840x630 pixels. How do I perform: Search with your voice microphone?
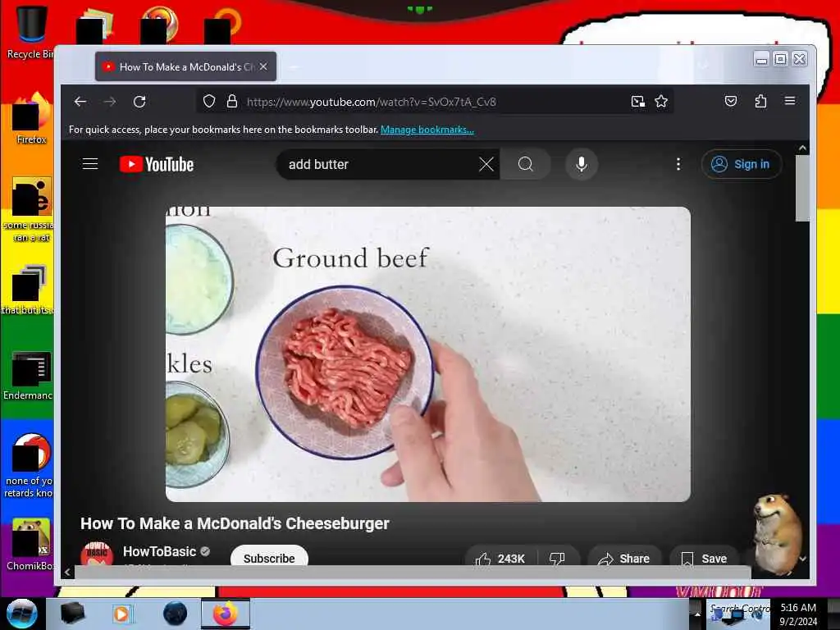[582, 164]
